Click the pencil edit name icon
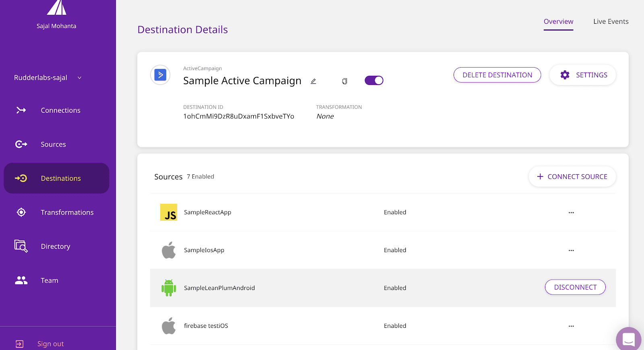Image resolution: width=644 pixels, height=350 pixels. click(x=313, y=81)
